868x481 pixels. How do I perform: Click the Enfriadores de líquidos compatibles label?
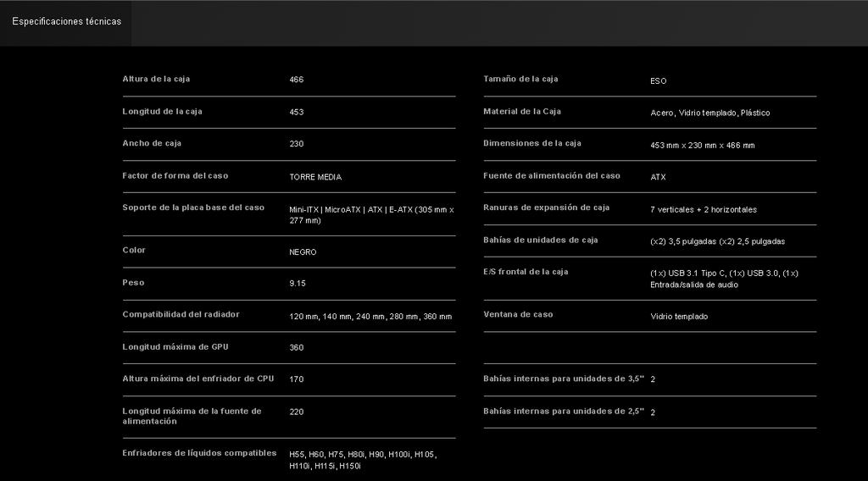click(x=199, y=453)
